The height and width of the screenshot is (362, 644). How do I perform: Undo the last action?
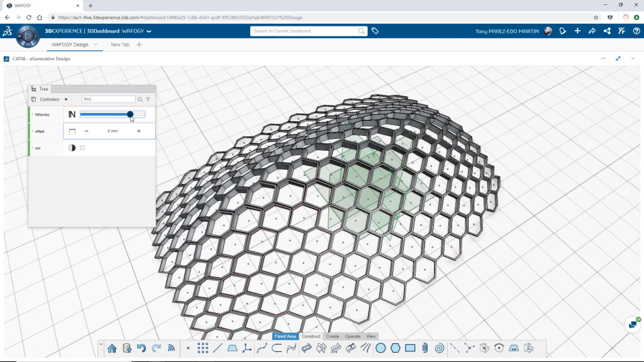tap(142, 348)
